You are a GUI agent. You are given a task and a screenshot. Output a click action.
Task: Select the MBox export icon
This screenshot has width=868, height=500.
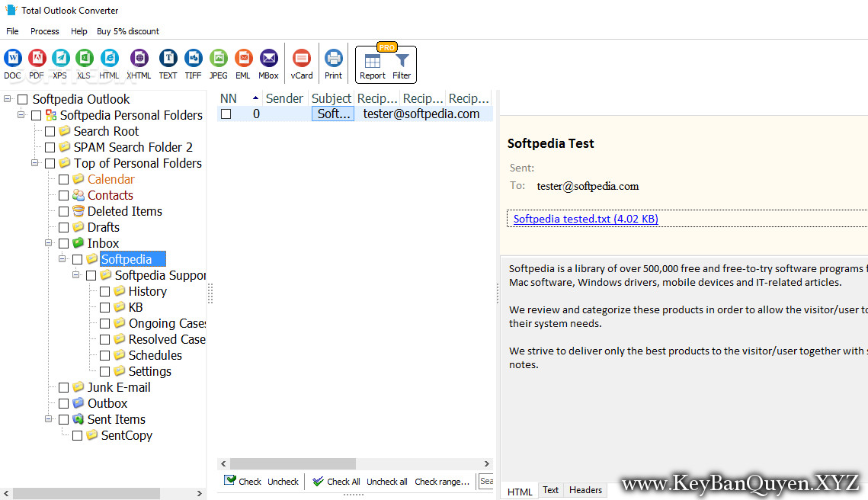pyautogui.click(x=268, y=58)
